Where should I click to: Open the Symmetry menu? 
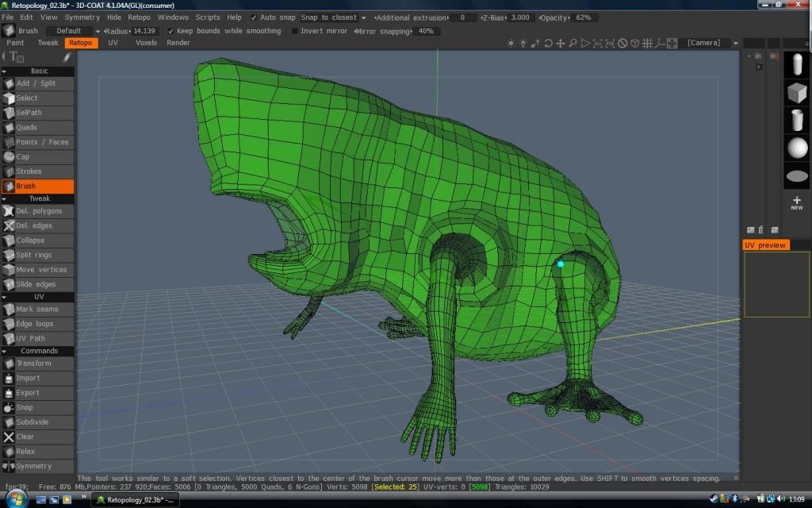pyautogui.click(x=82, y=17)
